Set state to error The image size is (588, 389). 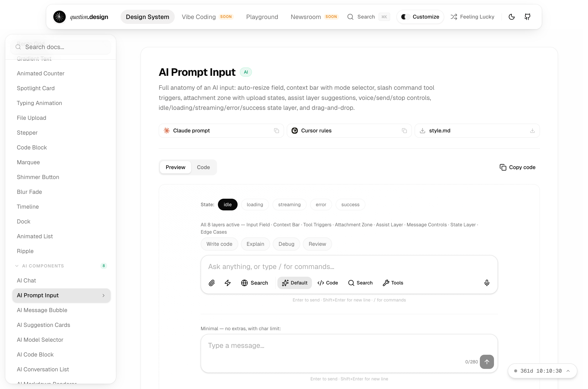tap(321, 205)
